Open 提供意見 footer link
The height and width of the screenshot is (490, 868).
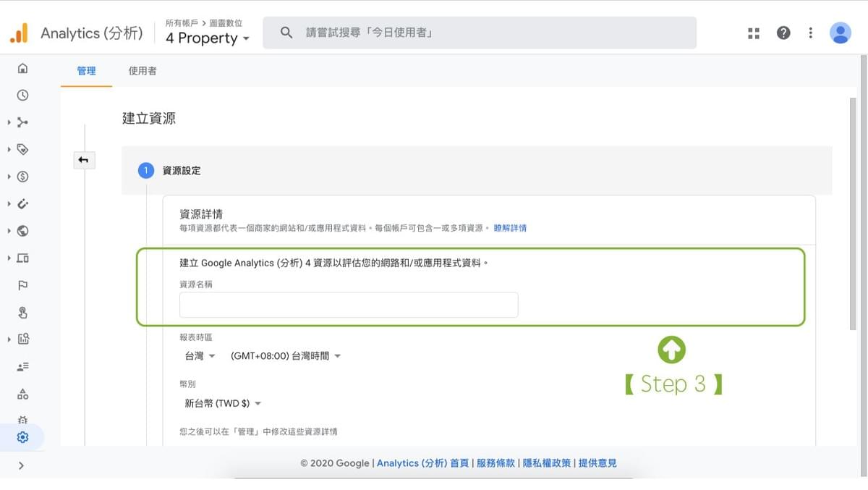pyautogui.click(x=597, y=463)
